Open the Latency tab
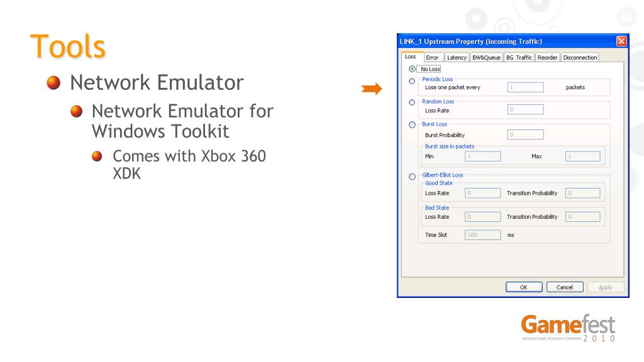 pos(457,57)
